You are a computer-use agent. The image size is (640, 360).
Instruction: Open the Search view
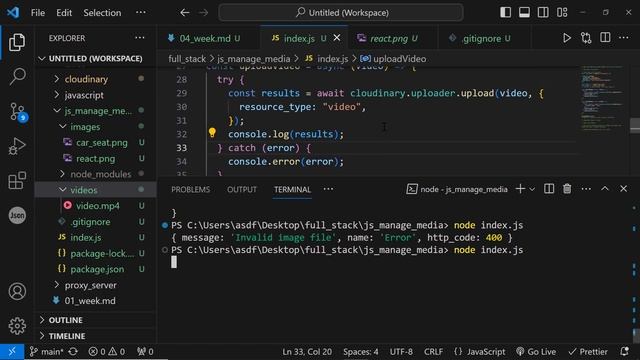click(x=17, y=76)
